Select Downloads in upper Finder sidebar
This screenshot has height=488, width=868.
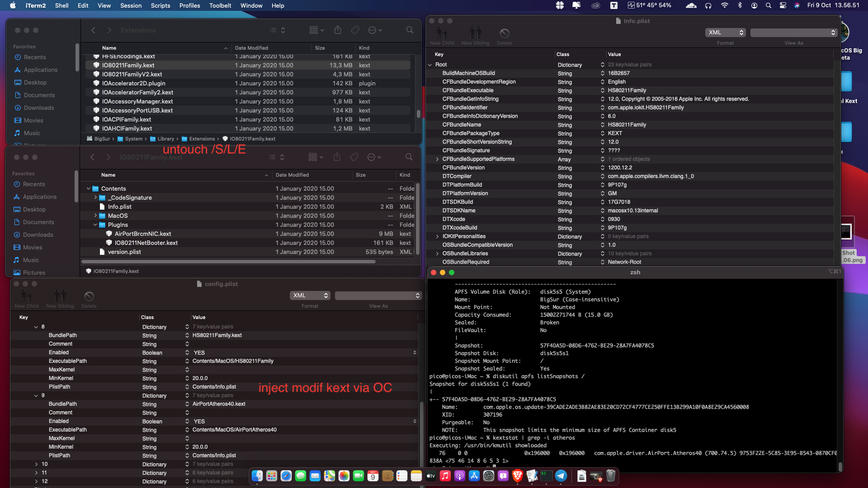(39, 108)
